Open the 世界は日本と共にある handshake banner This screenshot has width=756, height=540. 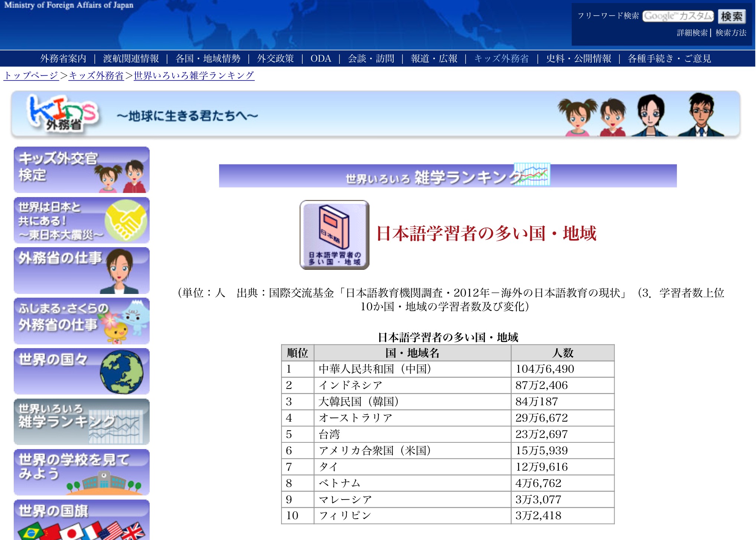point(82,220)
